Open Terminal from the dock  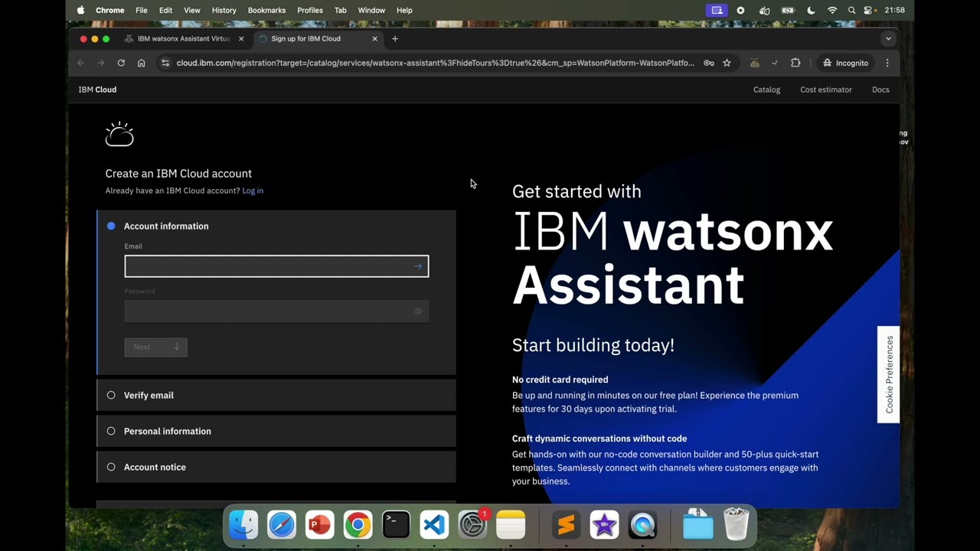[396, 525]
